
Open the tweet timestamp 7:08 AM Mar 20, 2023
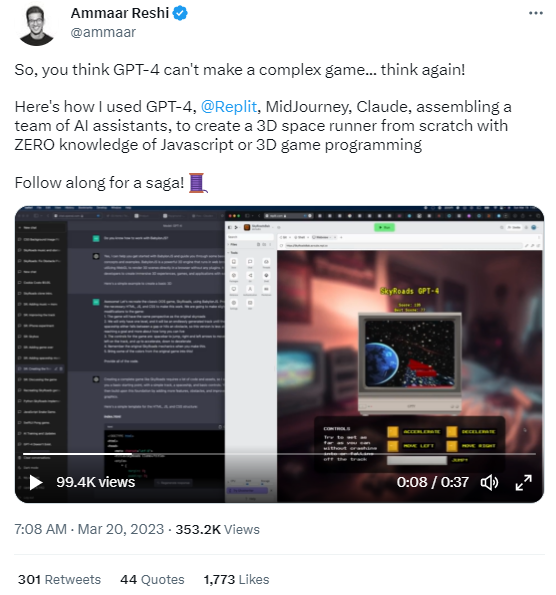pos(89,529)
